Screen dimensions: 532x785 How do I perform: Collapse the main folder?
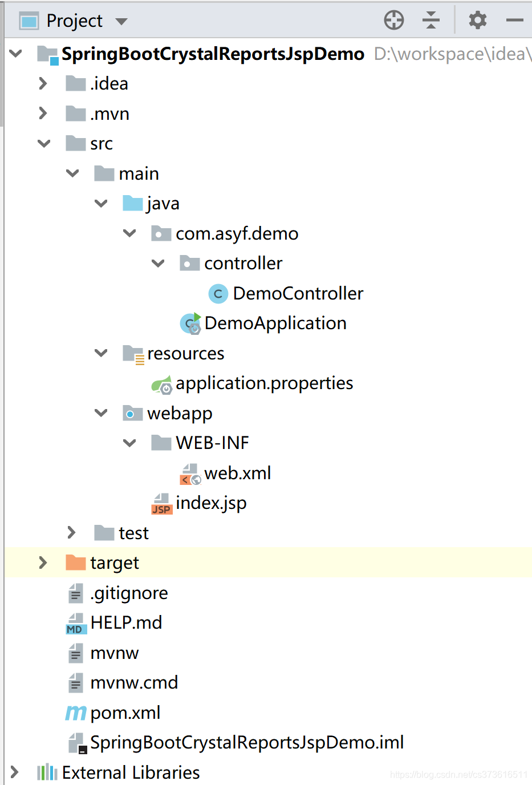click(x=72, y=173)
